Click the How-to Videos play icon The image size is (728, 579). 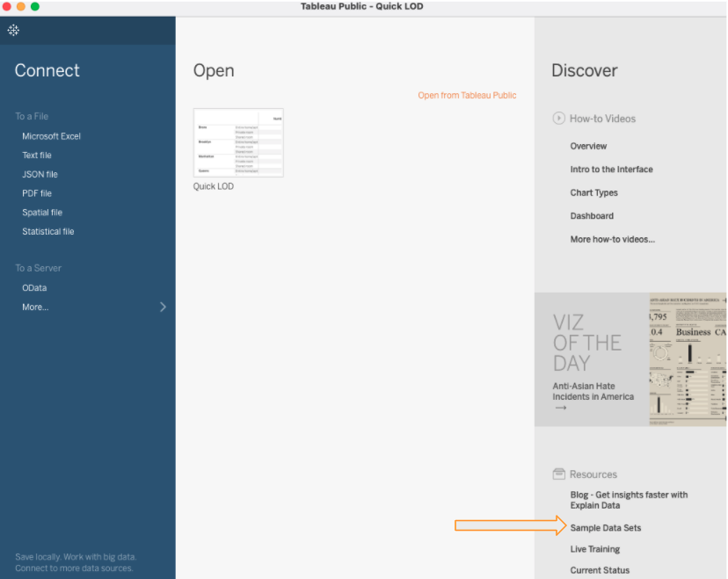tap(558, 119)
